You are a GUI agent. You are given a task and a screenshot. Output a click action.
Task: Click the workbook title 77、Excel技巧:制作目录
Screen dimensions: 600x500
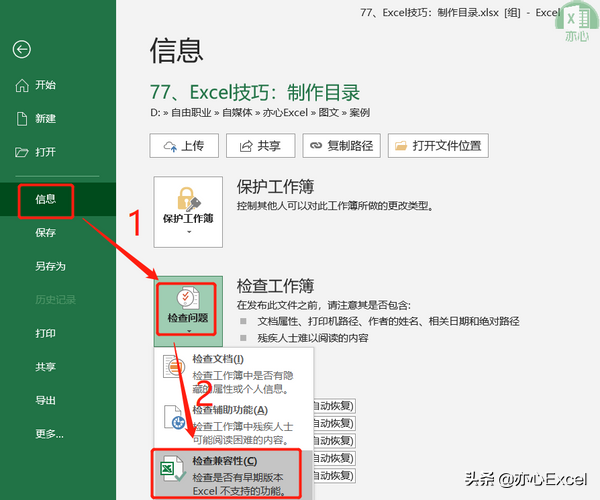255,92
